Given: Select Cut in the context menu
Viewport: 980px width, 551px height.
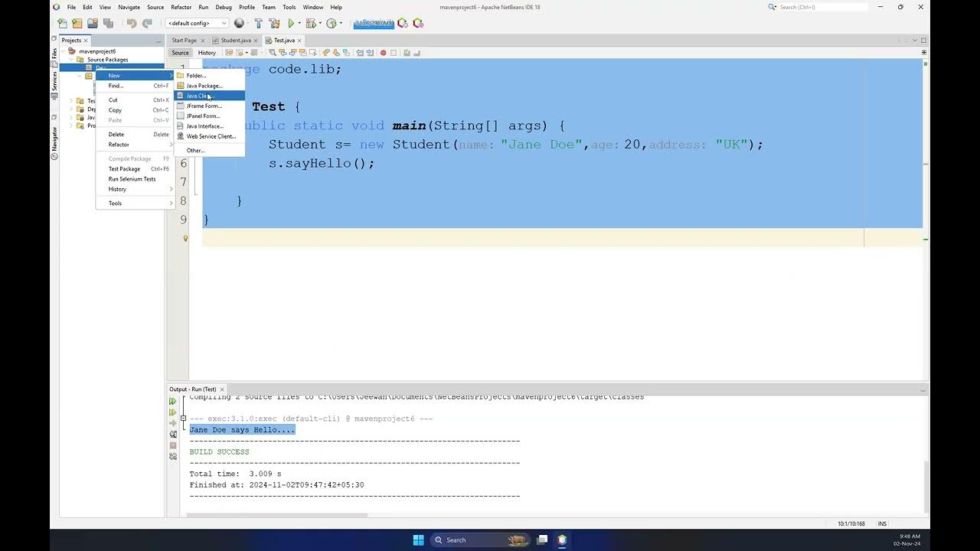Looking at the screenshot, I should click(x=136, y=100).
